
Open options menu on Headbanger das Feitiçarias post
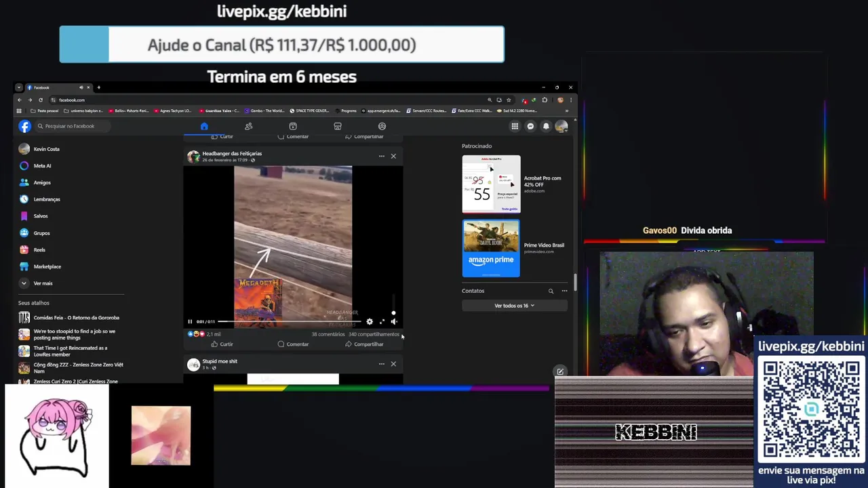click(x=381, y=156)
